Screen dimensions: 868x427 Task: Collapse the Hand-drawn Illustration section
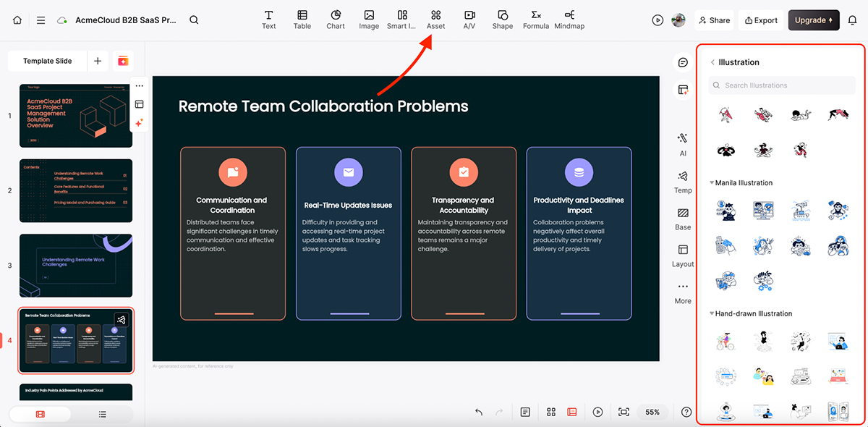712,314
